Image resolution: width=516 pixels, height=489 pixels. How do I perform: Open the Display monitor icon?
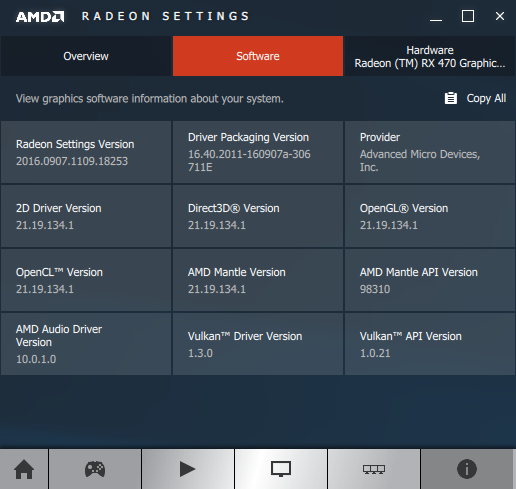(281, 469)
